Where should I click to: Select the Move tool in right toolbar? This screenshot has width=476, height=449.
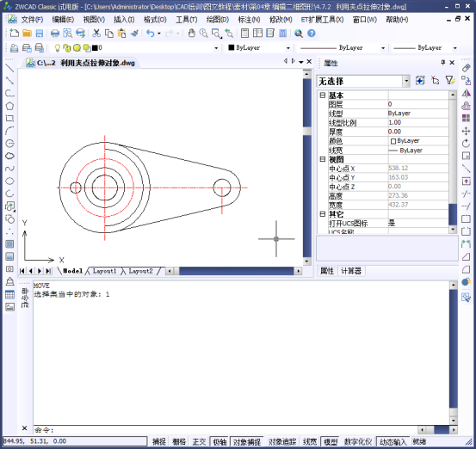coord(466,131)
